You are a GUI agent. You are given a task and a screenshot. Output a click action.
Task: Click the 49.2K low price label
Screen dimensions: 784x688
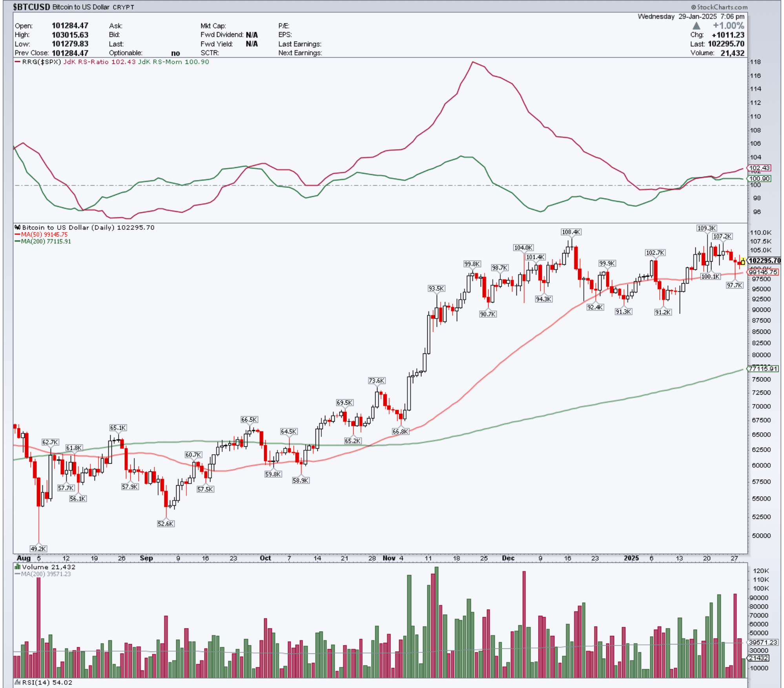[x=38, y=549]
